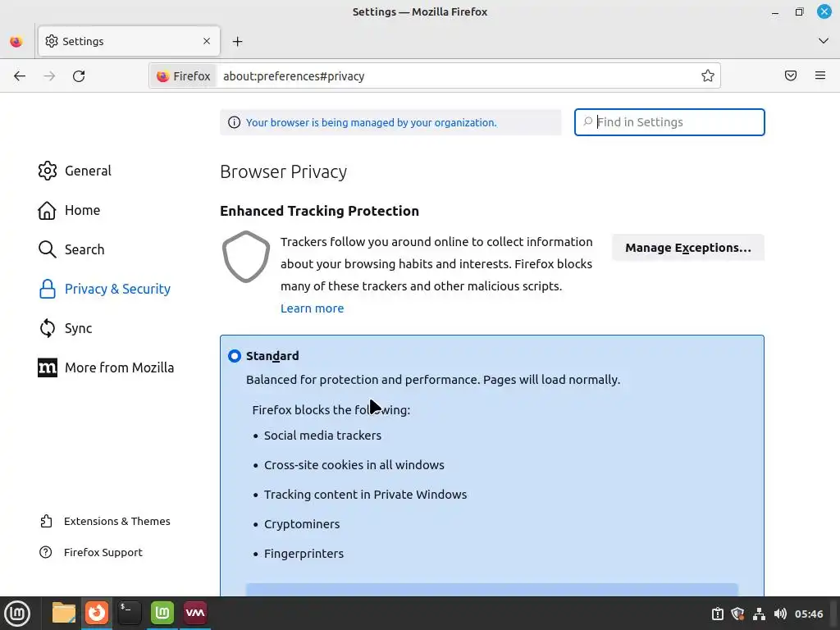
Task: Click the Firefox taskbar button
Action: [97, 614]
